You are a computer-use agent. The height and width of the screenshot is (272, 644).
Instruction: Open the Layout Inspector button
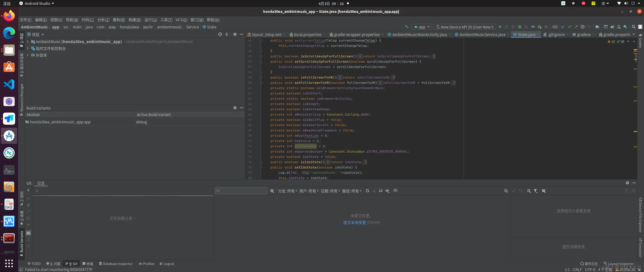pos(619,264)
